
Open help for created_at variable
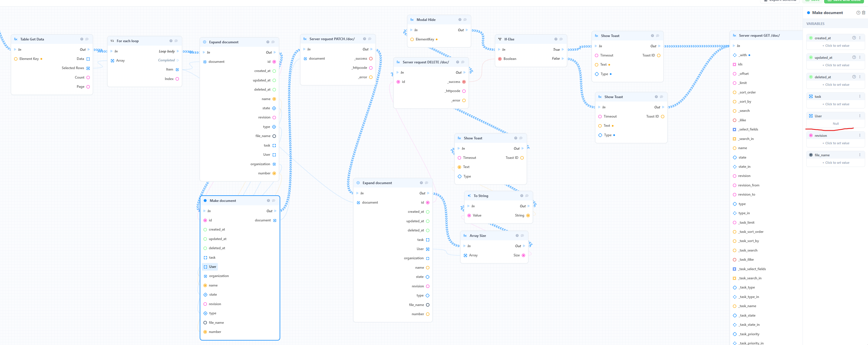pos(854,38)
